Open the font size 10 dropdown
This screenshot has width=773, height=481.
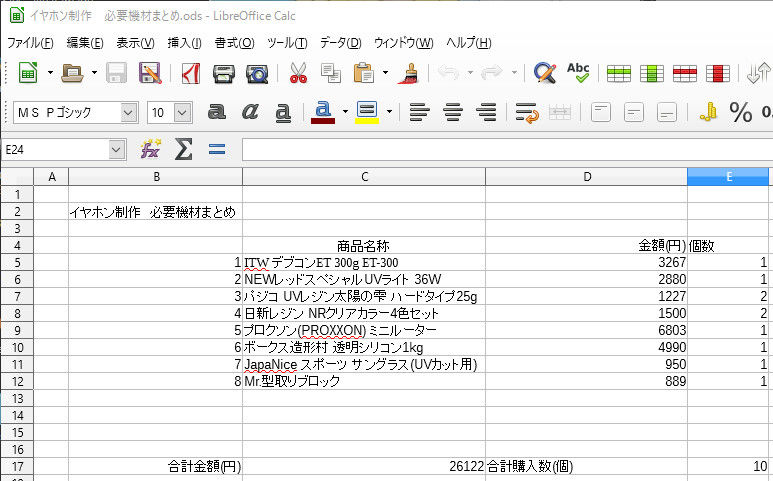(182, 113)
